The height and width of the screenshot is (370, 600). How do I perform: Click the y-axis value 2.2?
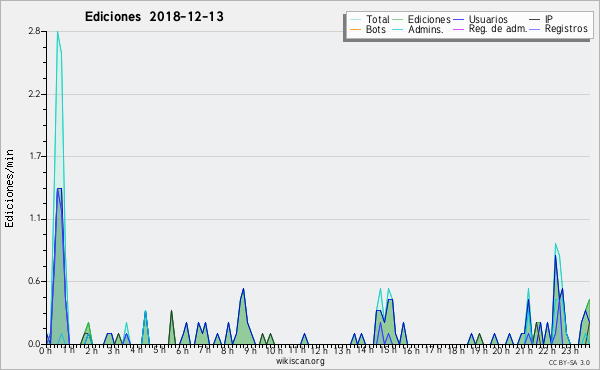[x=34, y=94]
